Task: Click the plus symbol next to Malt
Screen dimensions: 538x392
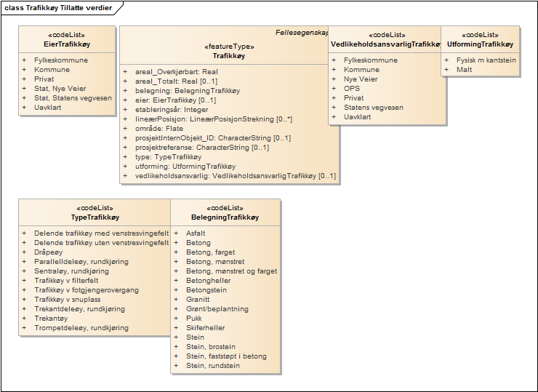Action: pyautogui.click(x=446, y=70)
